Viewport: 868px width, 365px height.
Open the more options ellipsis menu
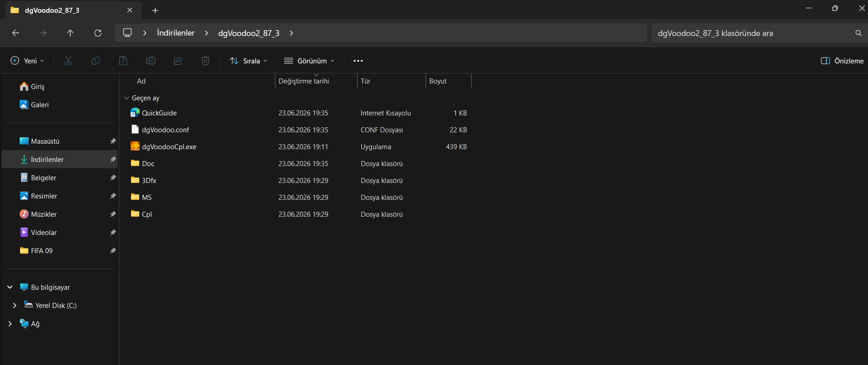(358, 61)
